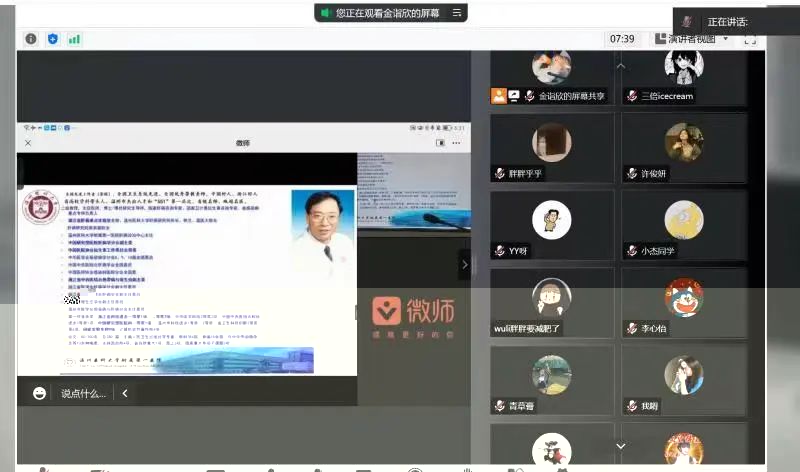Click the muted mic next to 许俊妍
This screenshot has height=472, width=800.
tap(632, 173)
